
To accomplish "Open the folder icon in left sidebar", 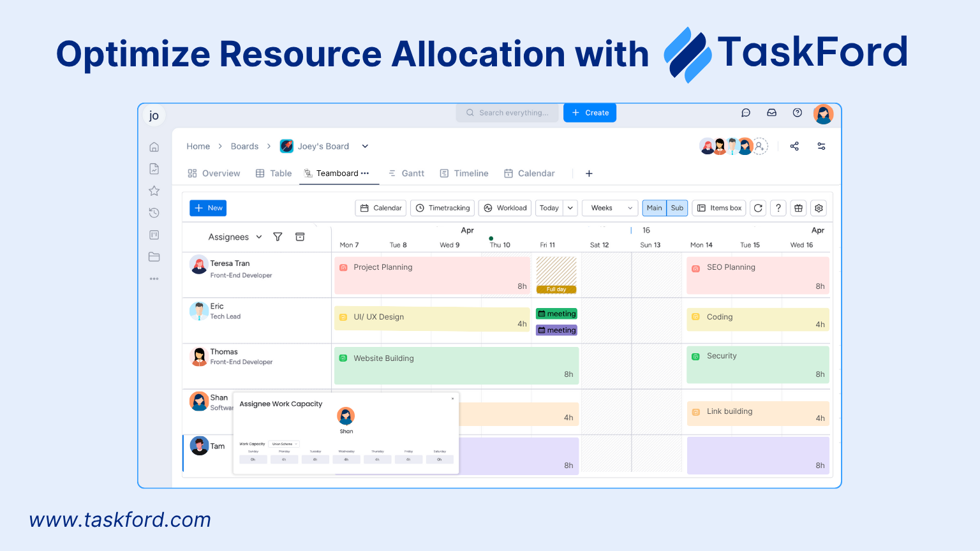I will tap(154, 256).
